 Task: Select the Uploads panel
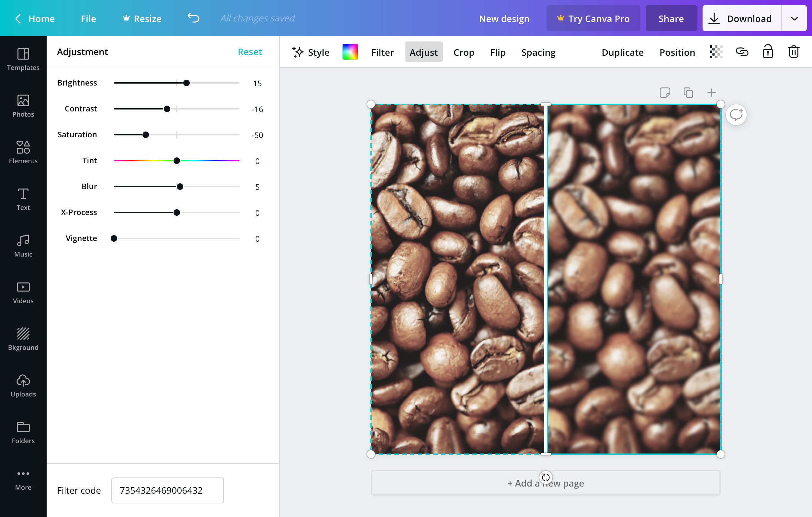(x=23, y=385)
